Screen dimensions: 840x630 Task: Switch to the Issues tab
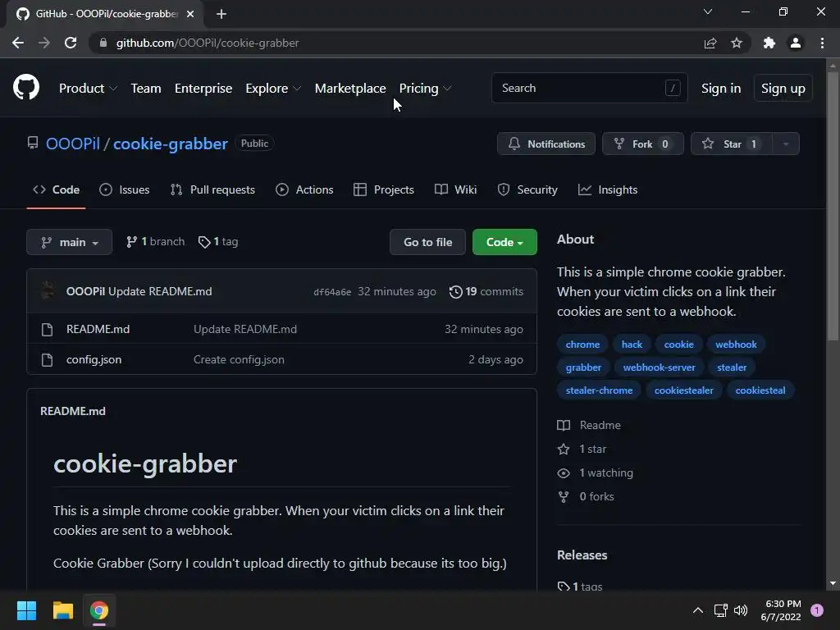(x=125, y=189)
